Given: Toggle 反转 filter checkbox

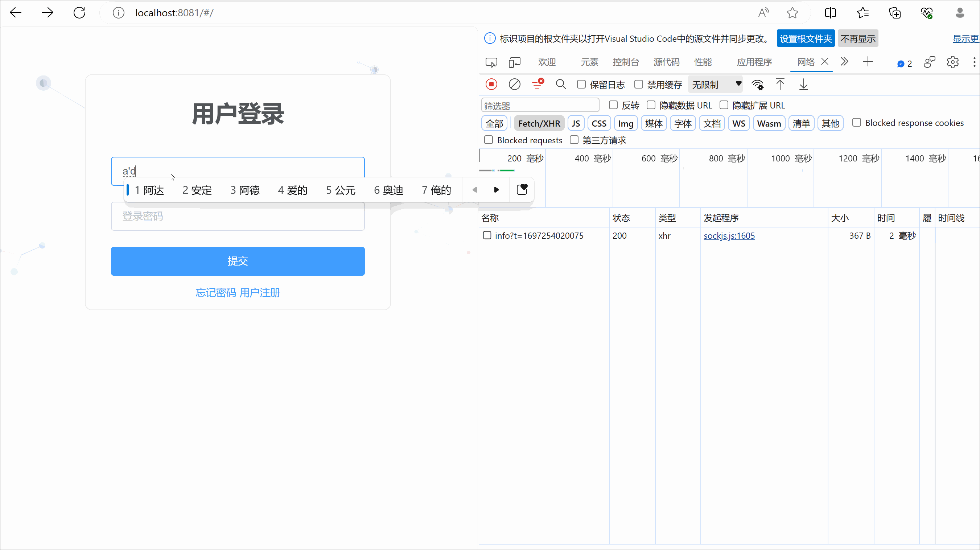Looking at the screenshot, I should (x=613, y=105).
